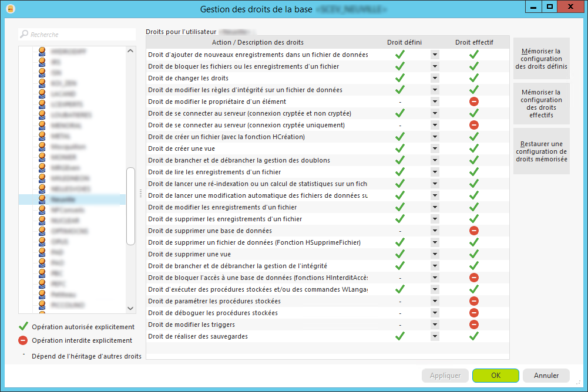Viewport: 588px width, 392px height.
Task: Click the 'Droit effectif' column header
Action: 474,42
